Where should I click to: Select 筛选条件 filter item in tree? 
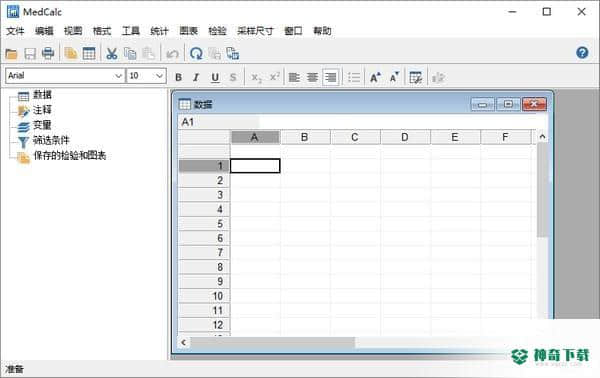[x=51, y=140]
